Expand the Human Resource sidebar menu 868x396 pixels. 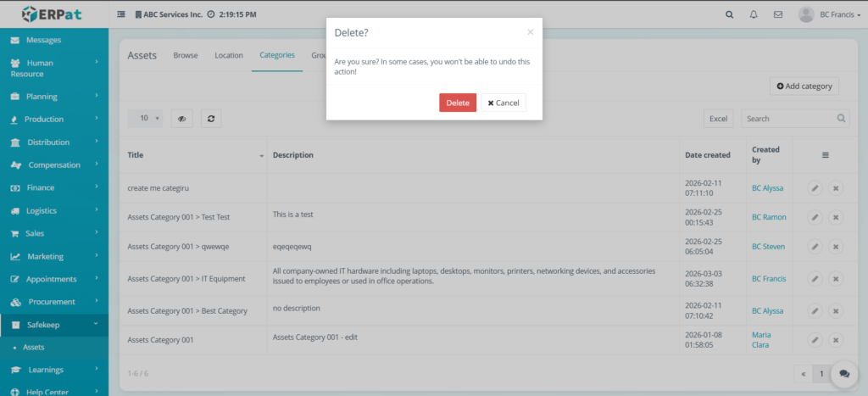pyautogui.click(x=54, y=68)
